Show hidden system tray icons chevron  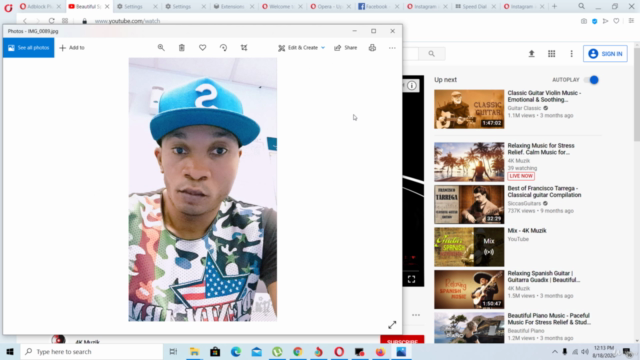coord(554,351)
